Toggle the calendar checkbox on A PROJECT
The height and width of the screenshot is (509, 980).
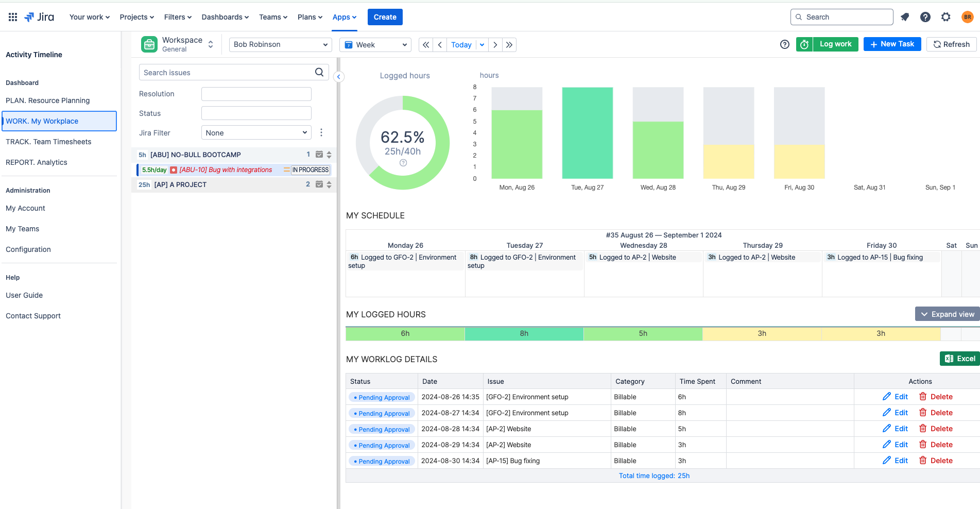pyautogui.click(x=320, y=184)
